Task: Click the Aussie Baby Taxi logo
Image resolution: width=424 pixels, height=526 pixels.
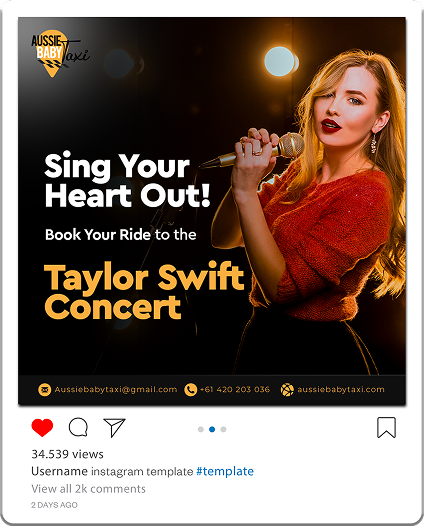Action: (59, 53)
